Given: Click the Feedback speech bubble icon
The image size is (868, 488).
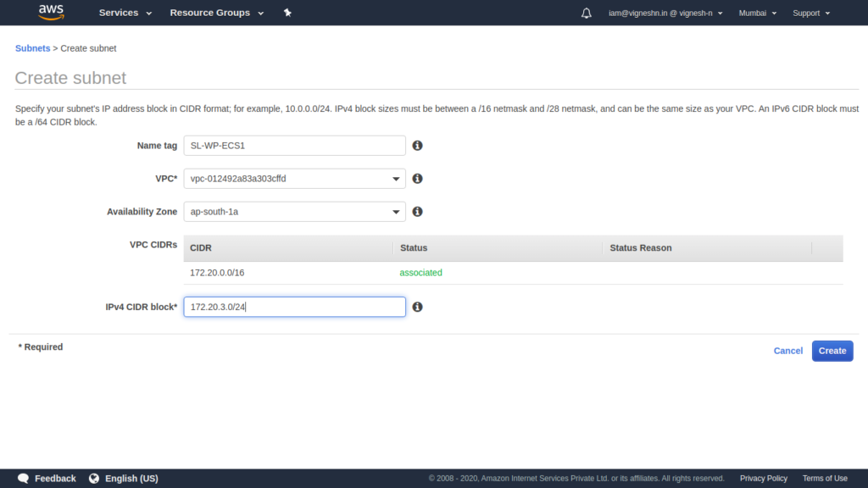Looking at the screenshot, I should (x=23, y=479).
